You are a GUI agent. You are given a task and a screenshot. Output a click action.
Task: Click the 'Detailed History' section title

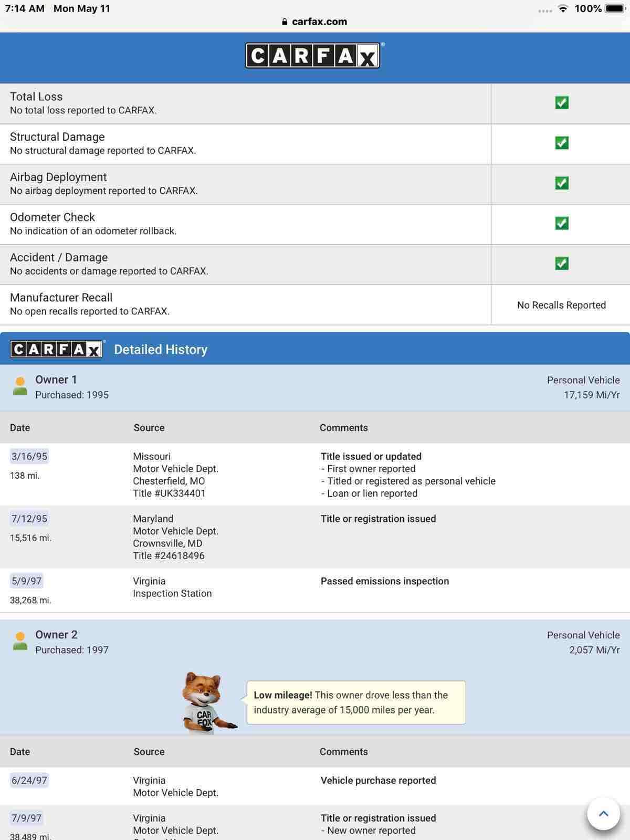tap(161, 350)
